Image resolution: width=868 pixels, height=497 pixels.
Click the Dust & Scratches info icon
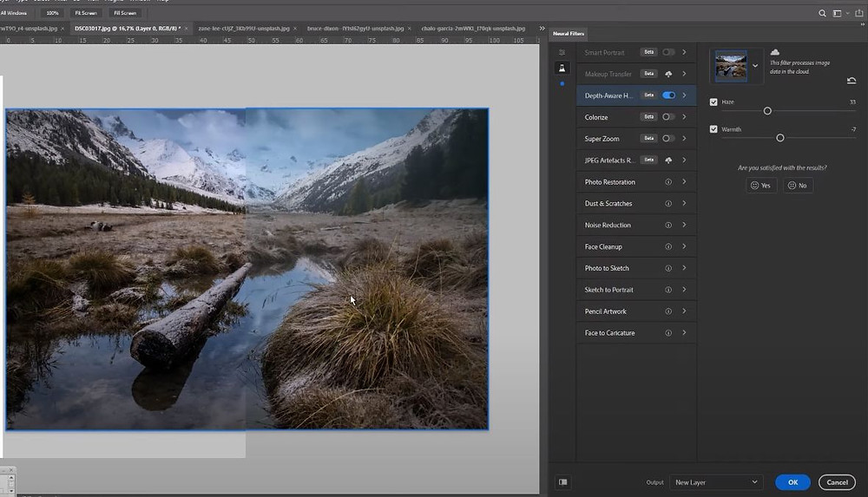coord(668,204)
